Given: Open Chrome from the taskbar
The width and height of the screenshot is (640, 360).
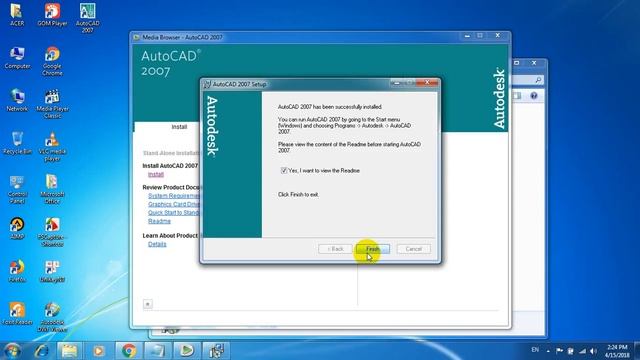Looking at the screenshot, I should tap(129, 351).
